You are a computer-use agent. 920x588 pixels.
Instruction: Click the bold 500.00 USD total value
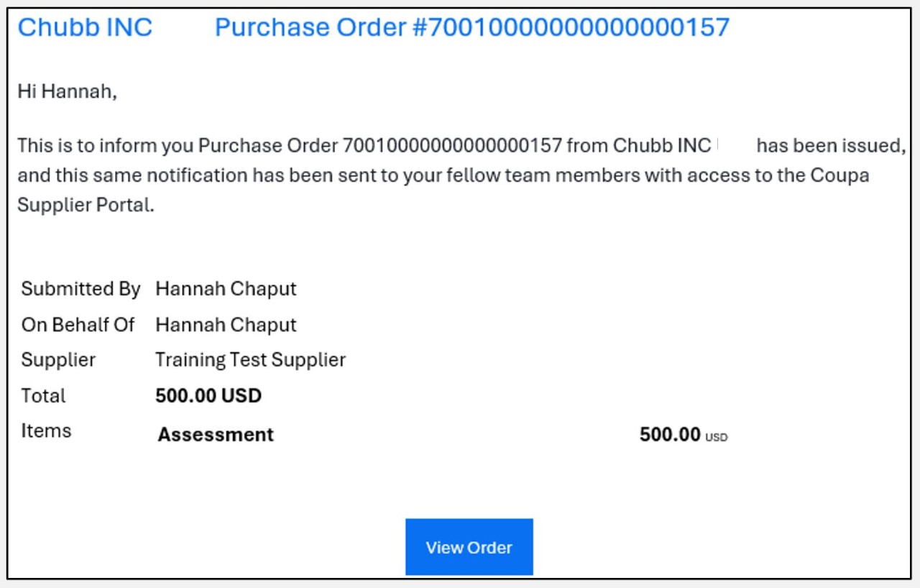click(x=208, y=396)
